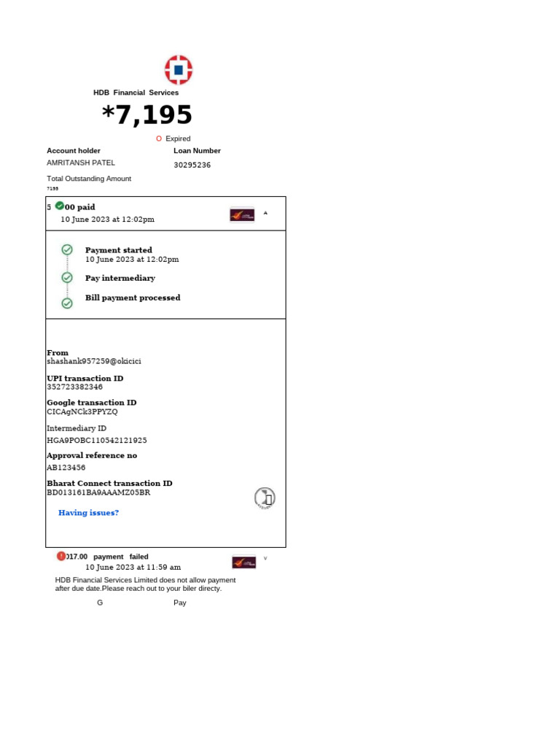Click the bank card logo beside failed payment
560x747 pixels.
coord(244,562)
